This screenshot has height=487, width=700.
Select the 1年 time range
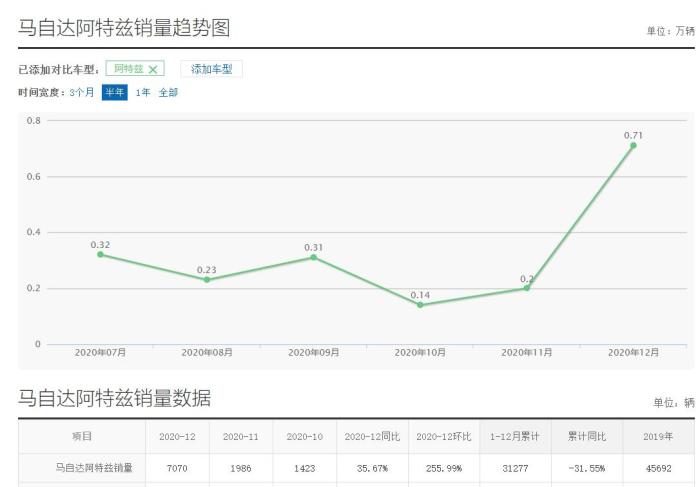click(143, 92)
